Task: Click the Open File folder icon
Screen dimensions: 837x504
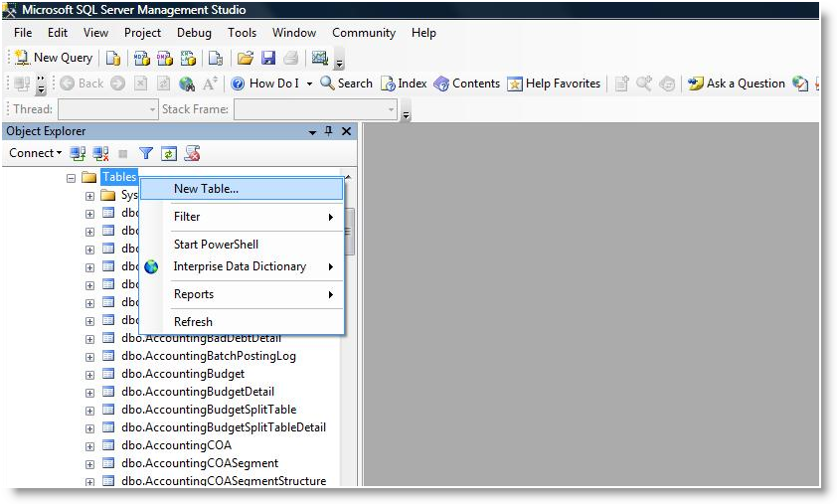Action: point(245,58)
